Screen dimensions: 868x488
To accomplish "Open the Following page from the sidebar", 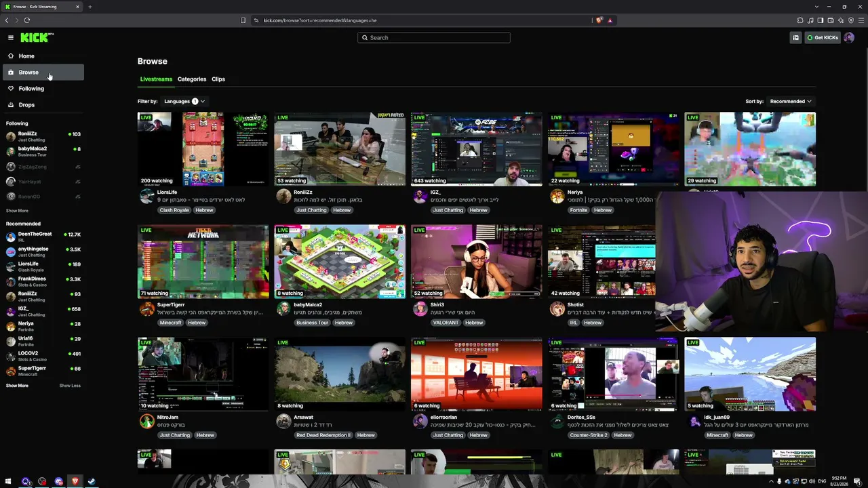I will click(x=43, y=89).
